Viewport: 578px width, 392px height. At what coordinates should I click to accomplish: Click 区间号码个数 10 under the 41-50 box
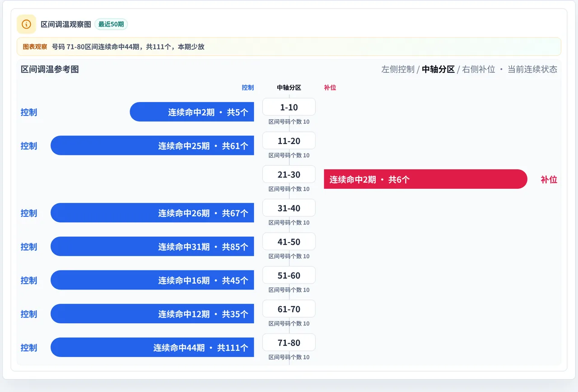[289, 257]
